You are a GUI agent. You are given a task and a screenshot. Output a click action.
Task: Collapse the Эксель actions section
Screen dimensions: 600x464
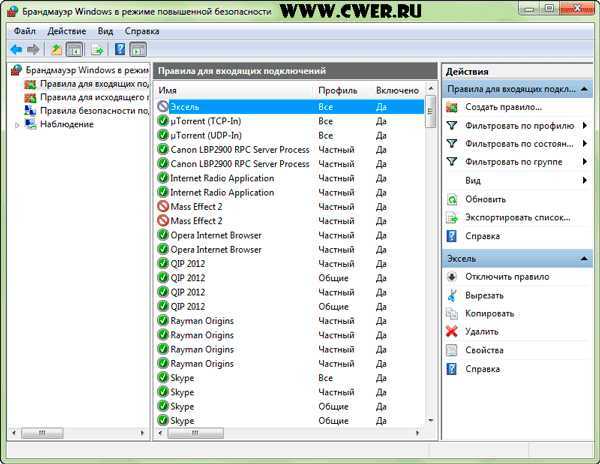584,259
